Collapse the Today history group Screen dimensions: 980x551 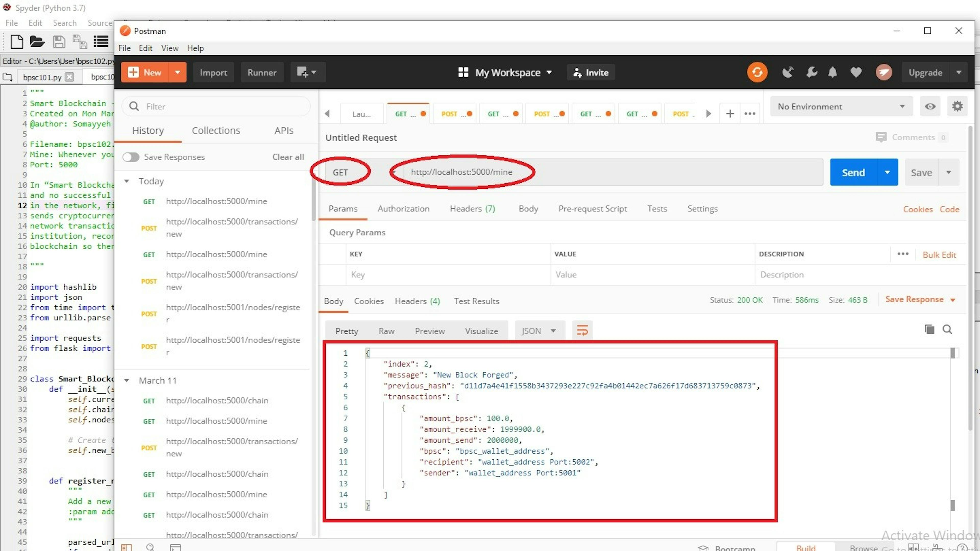126,181
